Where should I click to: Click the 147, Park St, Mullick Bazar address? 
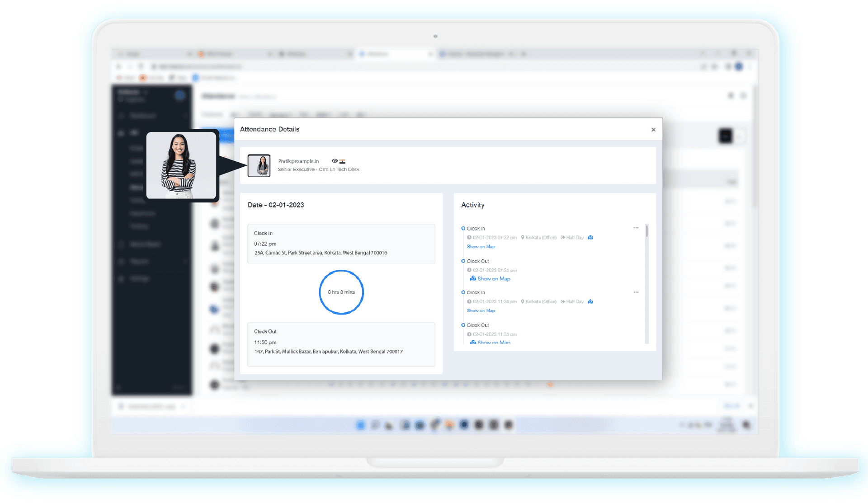tap(328, 352)
